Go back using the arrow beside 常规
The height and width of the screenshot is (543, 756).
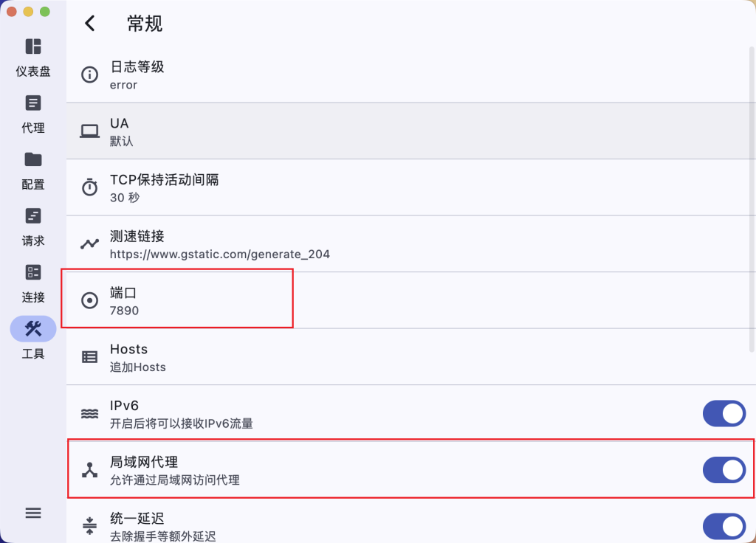point(89,23)
